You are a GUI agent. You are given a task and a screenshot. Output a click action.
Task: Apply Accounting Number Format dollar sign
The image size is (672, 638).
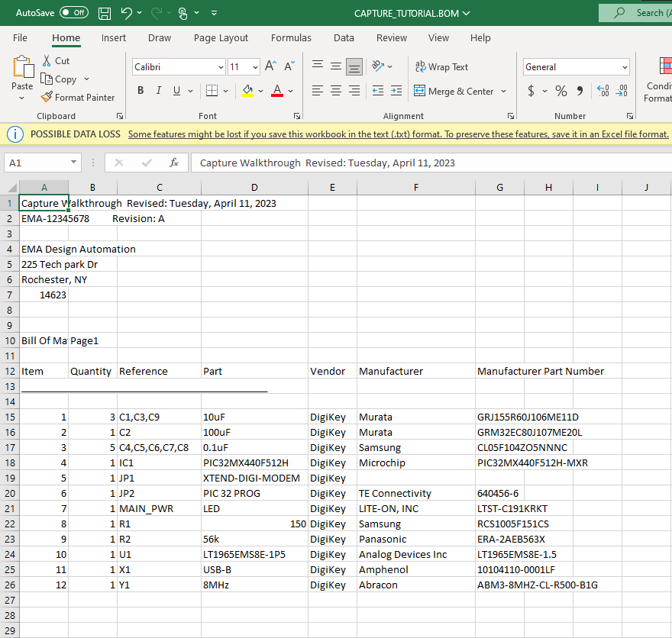click(531, 91)
